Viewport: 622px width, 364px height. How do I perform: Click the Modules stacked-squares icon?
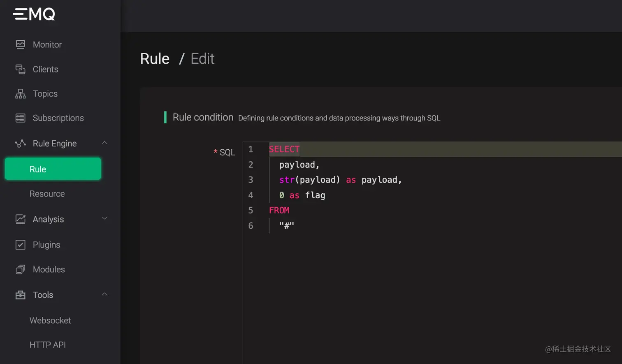click(20, 269)
